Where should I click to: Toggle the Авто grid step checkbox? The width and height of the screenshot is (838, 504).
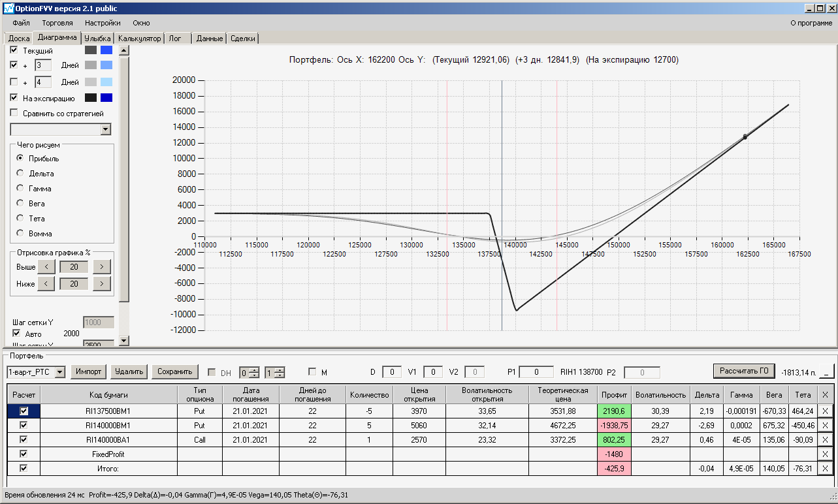[17, 334]
